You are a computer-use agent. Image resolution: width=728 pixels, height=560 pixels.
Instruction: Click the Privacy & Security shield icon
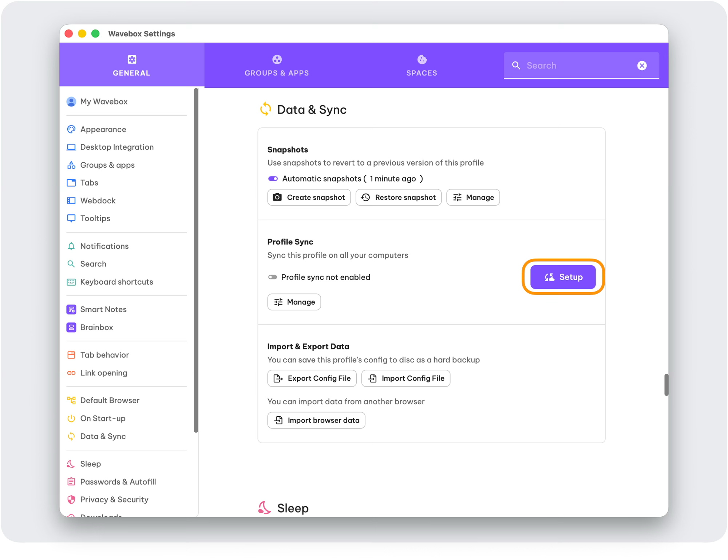coord(71,499)
